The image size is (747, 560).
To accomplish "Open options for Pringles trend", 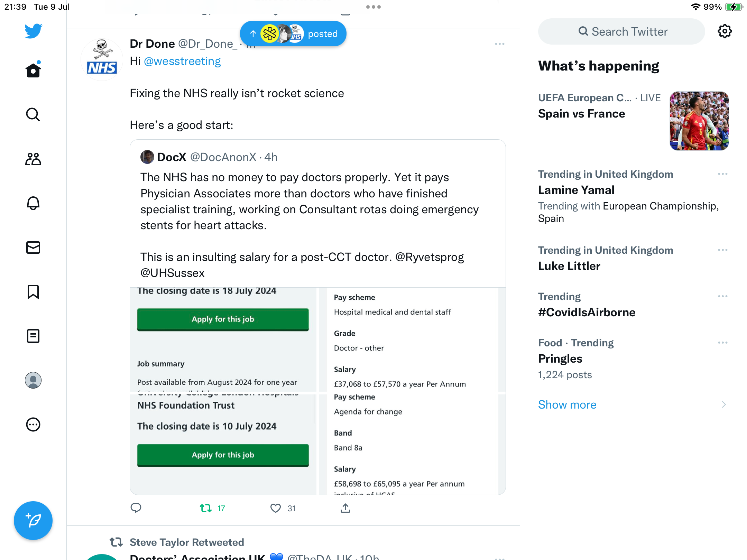I will coord(722,343).
